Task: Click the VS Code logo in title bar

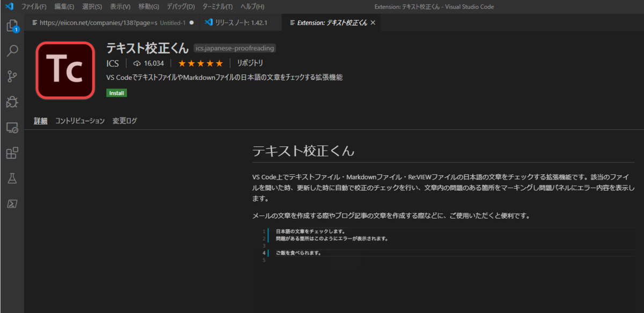Action: coord(9,6)
